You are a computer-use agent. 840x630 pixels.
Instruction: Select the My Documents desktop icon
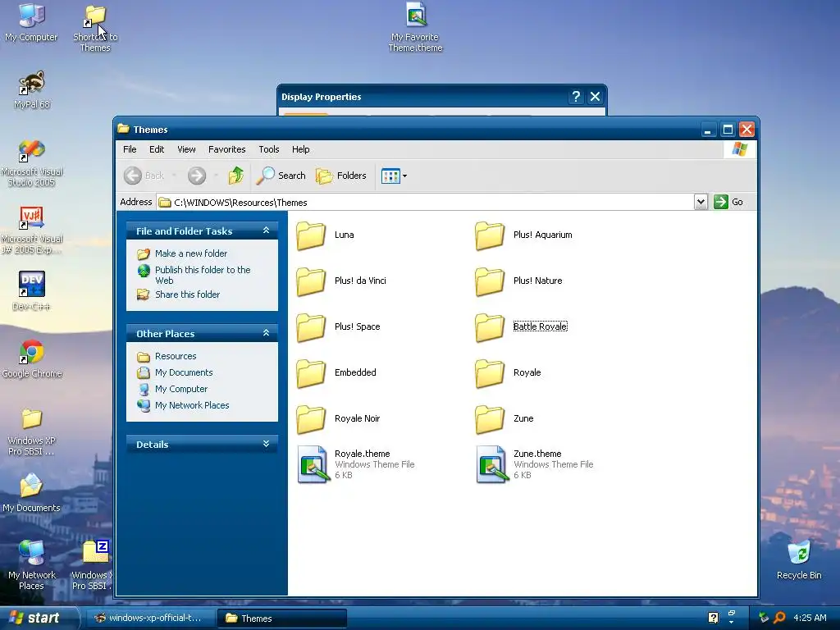(x=31, y=493)
